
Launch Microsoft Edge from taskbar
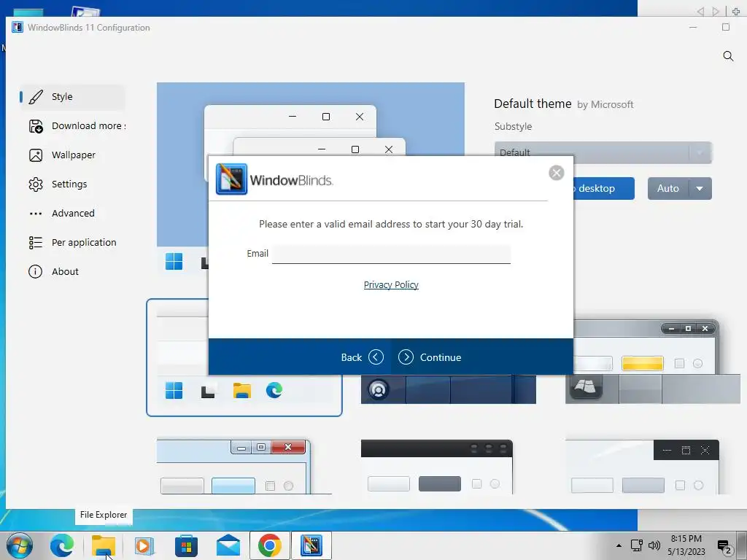[62, 545]
